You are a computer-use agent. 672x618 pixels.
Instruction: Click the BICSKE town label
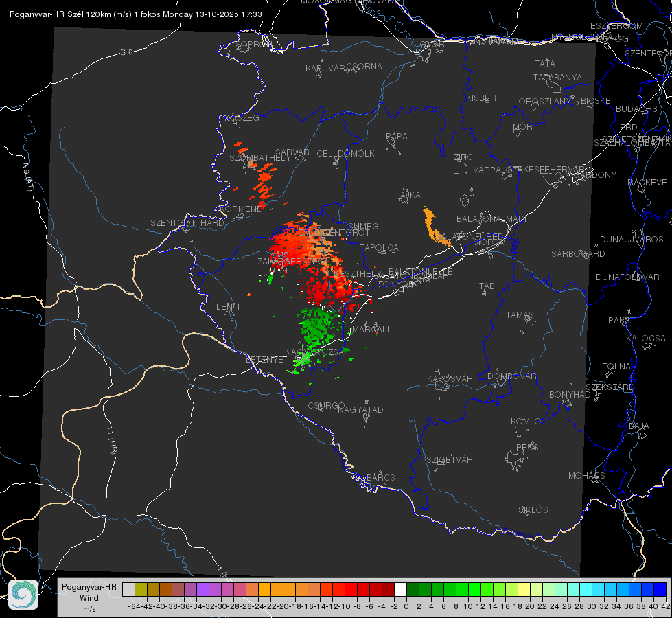pos(595,101)
